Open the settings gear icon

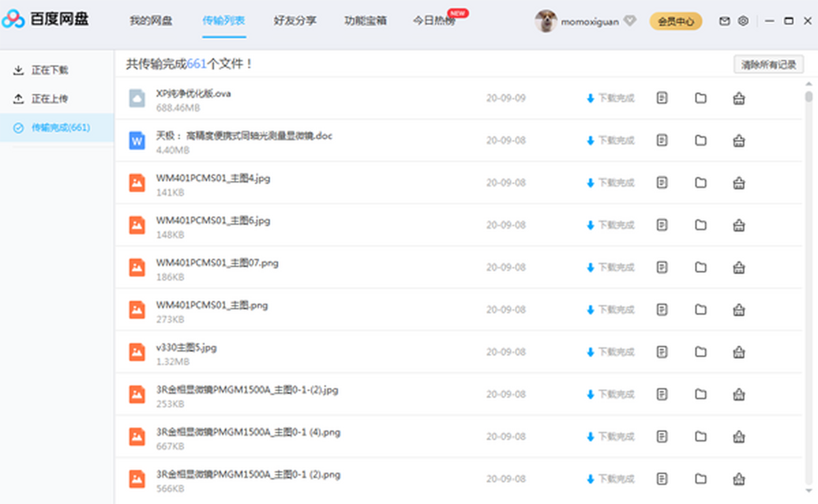[743, 21]
